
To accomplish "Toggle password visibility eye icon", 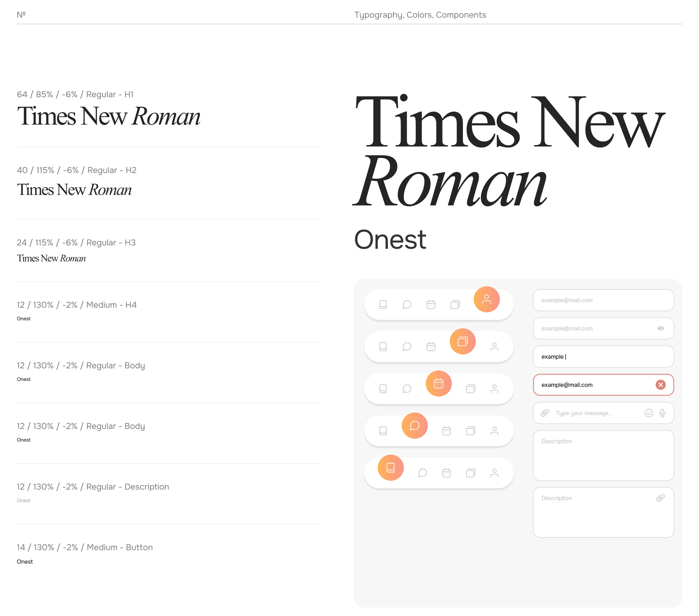I will [x=660, y=328].
